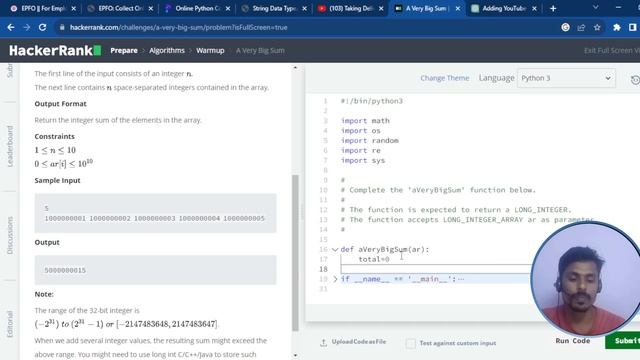The height and width of the screenshot is (360, 640).
Task: Open the Editorial side tab
Action: point(10,324)
